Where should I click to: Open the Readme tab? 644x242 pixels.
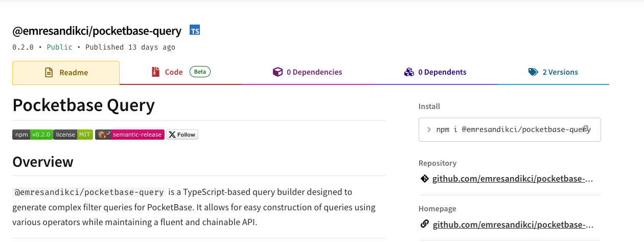point(66,73)
